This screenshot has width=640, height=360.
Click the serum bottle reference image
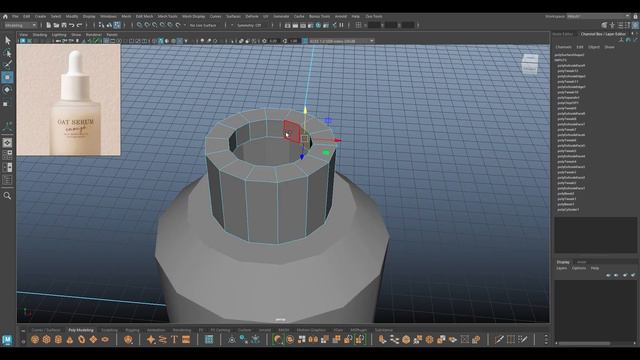[69, 100]
